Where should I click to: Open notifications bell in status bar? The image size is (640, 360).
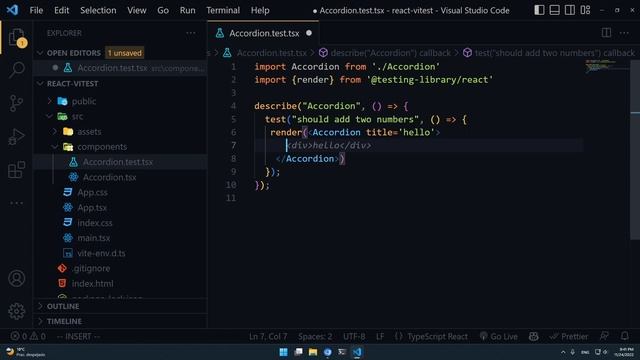[x=624, y=336]
